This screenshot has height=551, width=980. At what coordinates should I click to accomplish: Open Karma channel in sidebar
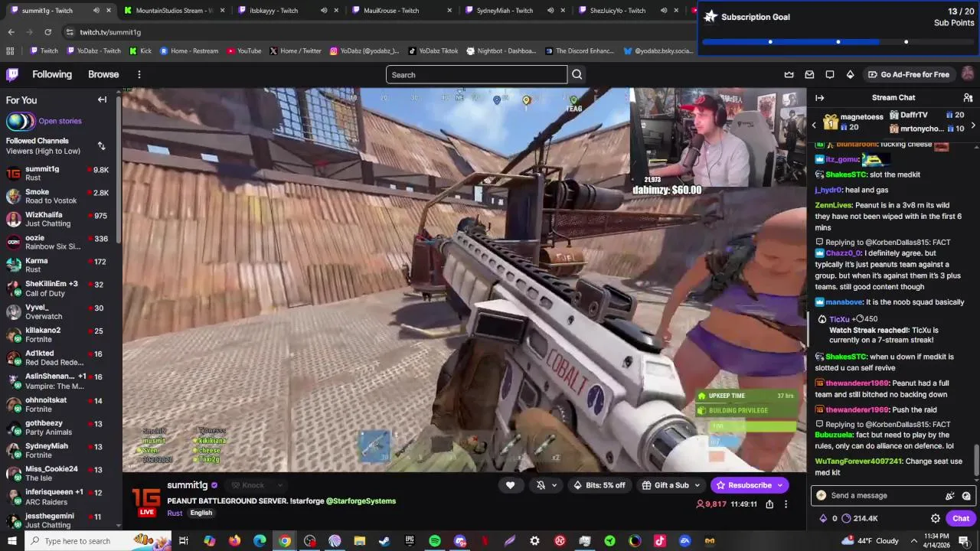click(58, 265)
